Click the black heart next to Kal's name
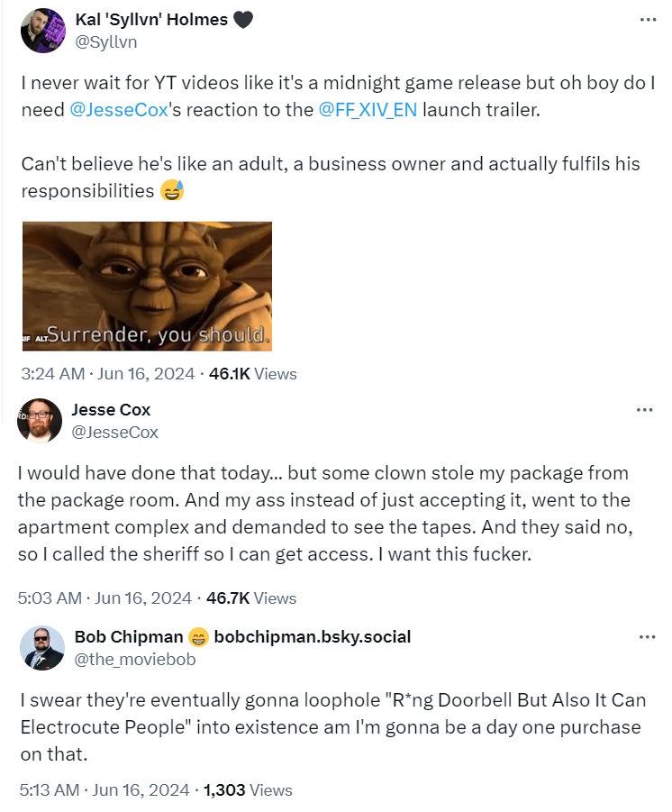672x812 pixels. (243, 20)
